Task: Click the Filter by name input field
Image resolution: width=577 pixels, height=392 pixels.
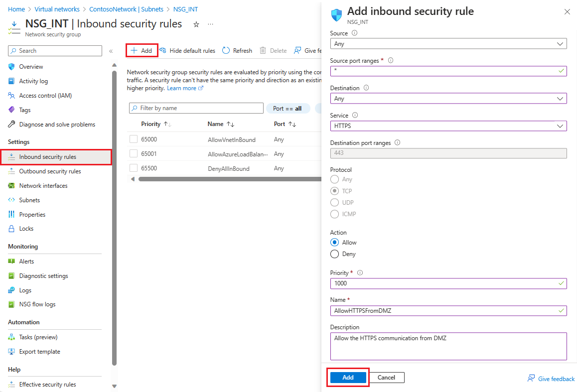Action: point(196,108)
